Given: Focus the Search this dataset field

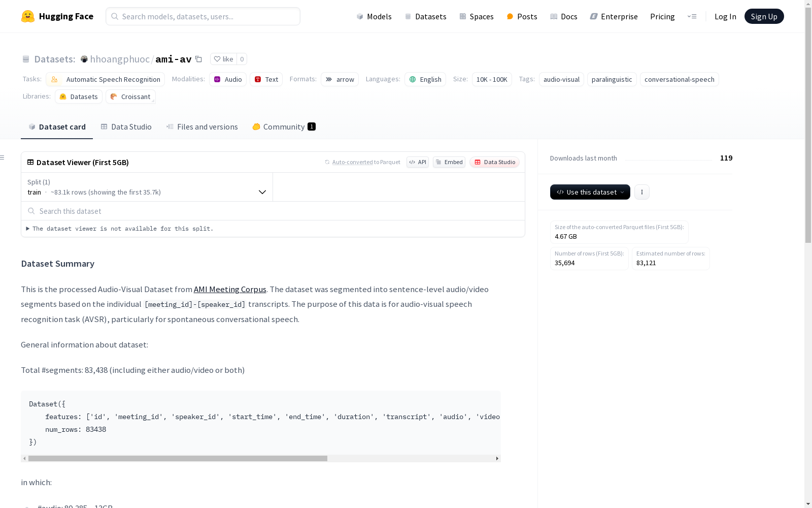Looking at the screenshot, I should [273, 211].
